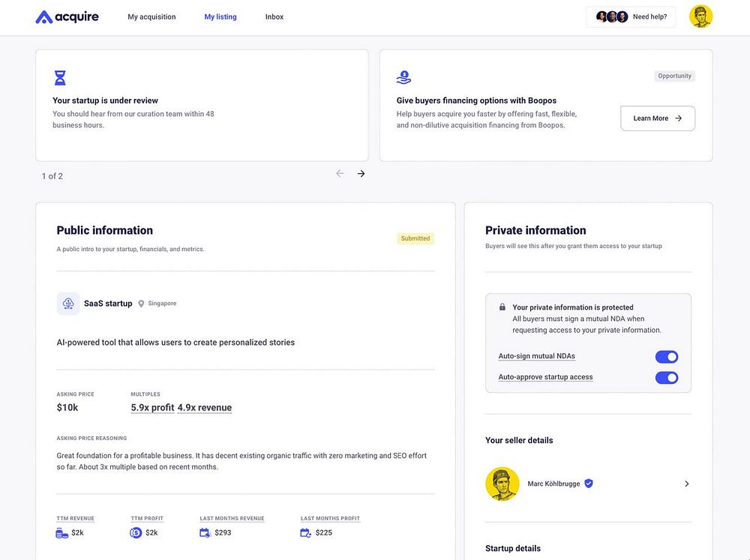Click the Boopos financing hand-coin icon
The height and width of the screenshot is (560, 750).
pos(403,77)
